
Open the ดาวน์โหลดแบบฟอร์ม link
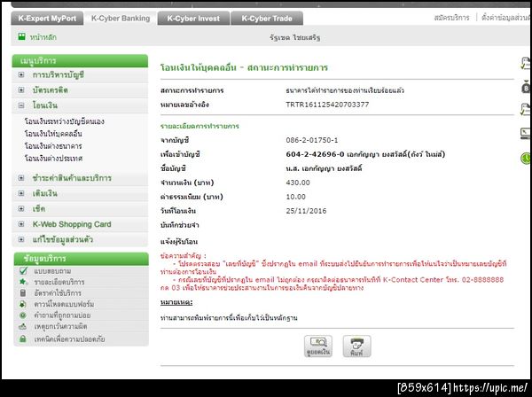[x=64, y=304]
